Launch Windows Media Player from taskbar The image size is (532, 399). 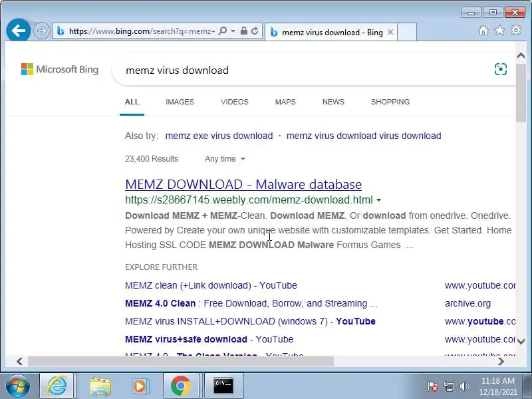[140, 386]
